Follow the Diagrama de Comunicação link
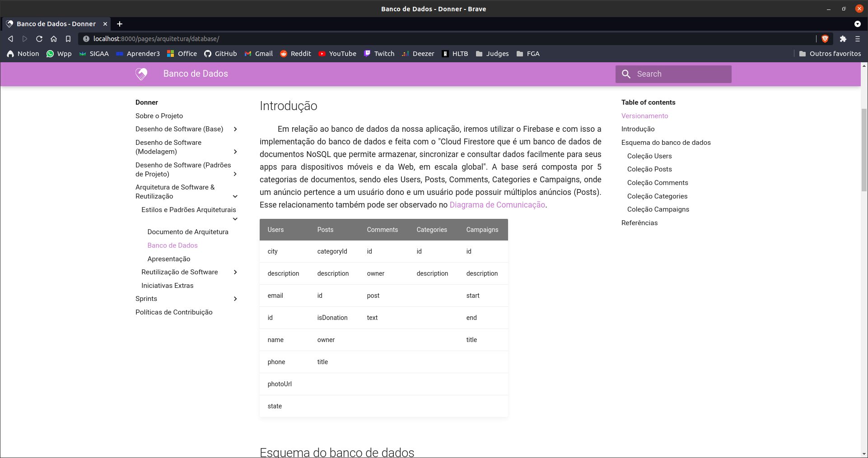 (497, 205)
